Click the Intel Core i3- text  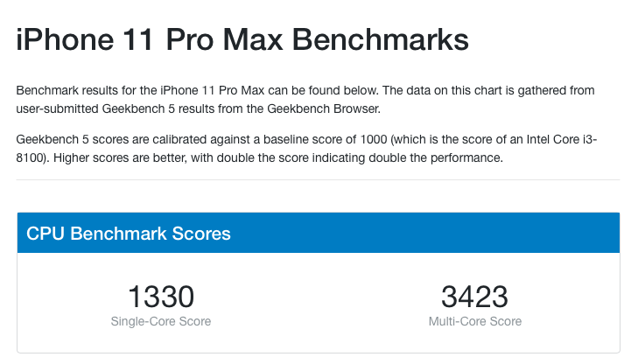pos(562,140)
